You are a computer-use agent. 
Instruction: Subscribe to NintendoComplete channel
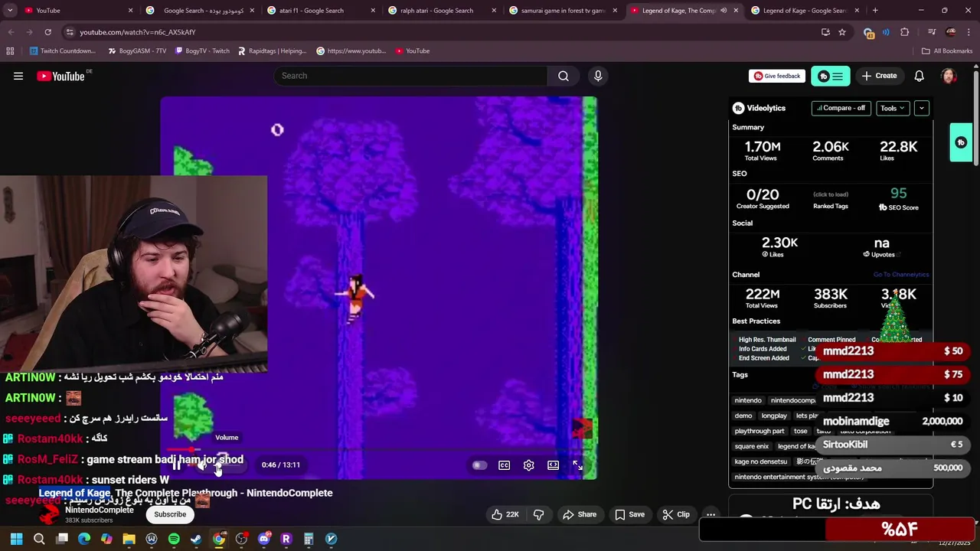(x=170, y=514)
